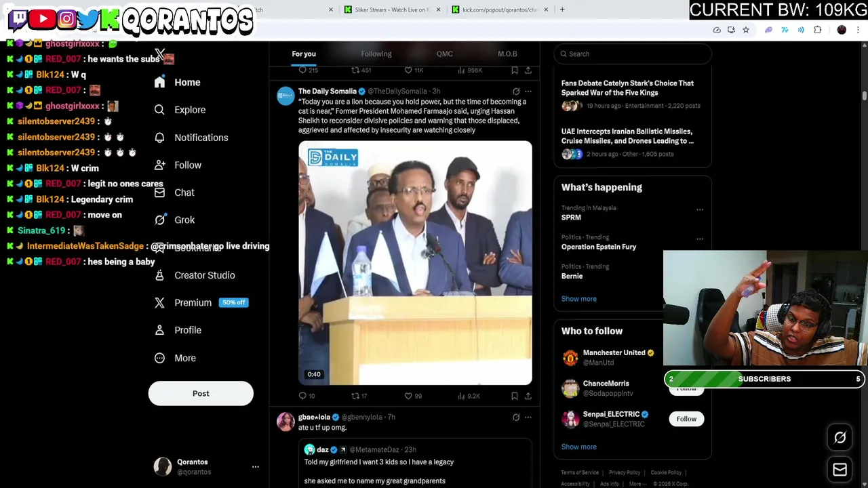Open more menu on gbae lola post

coord(528,418)
